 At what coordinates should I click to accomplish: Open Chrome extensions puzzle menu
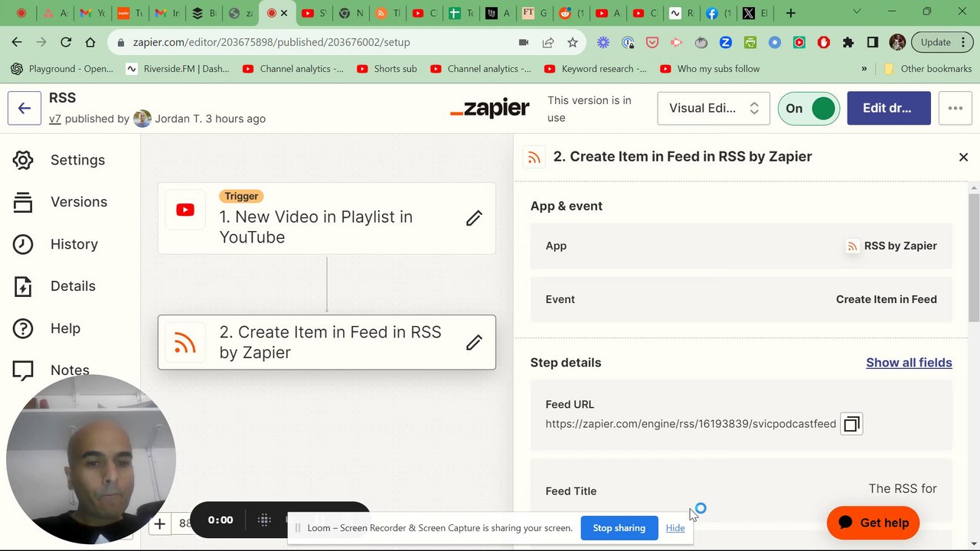848,42
